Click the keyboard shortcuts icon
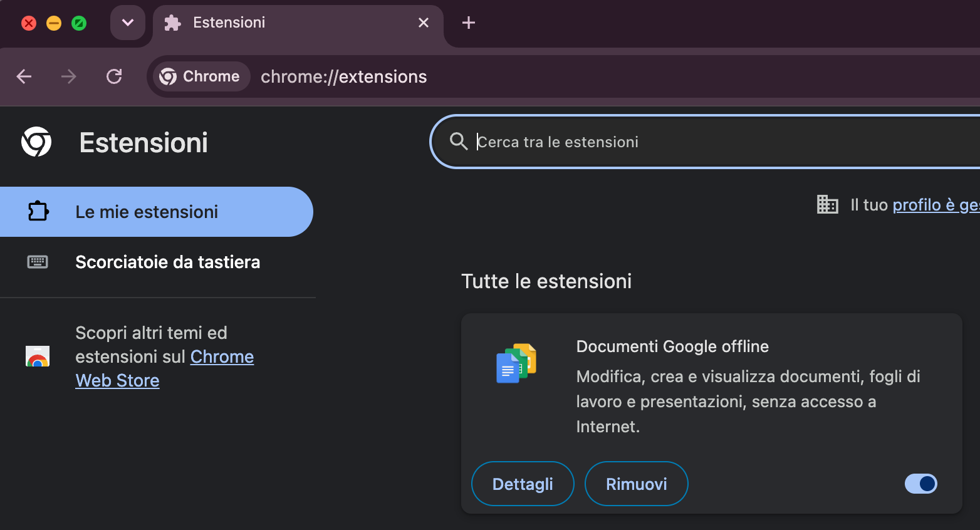 38,262
